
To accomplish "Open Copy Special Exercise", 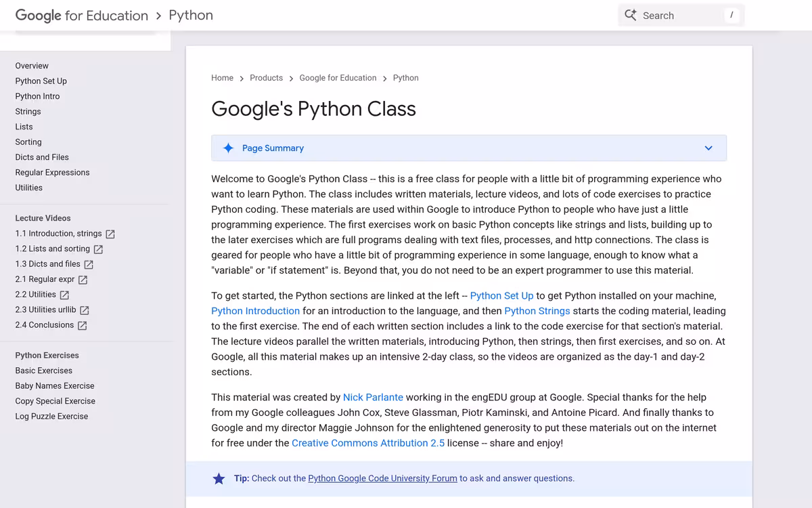I will coord(55,401).
